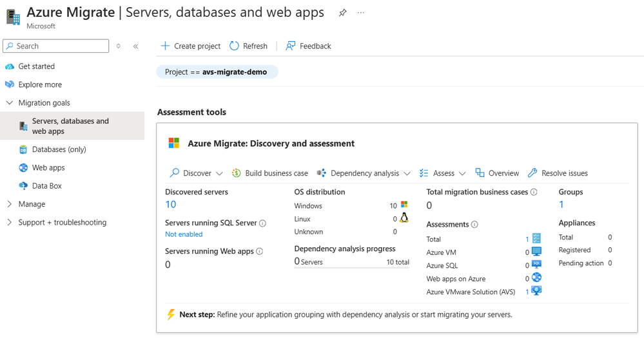Click the Azure VMware Solution assessment icon
This screenshot has height=338, width=644.
pos(536,292)
